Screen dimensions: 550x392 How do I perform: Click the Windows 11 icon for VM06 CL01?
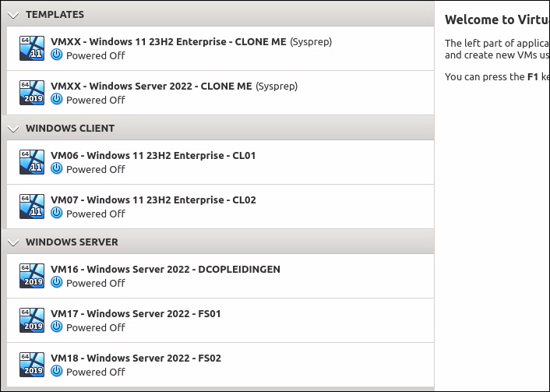32,162
